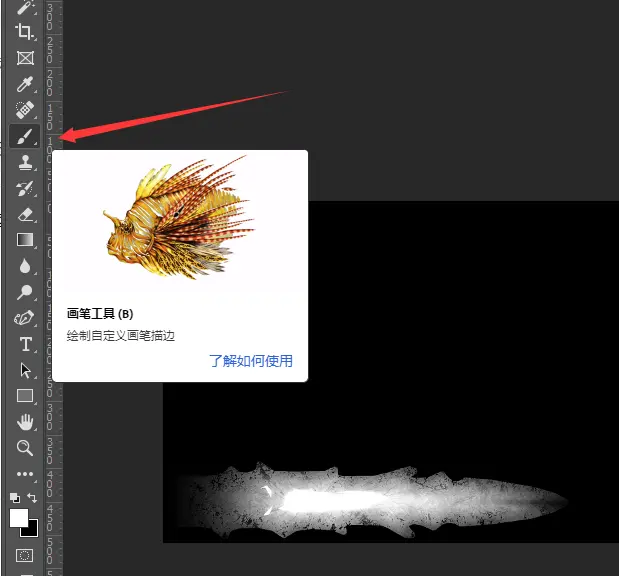
Task: Select the Spot Healing Brush tool
Action: 24,110
